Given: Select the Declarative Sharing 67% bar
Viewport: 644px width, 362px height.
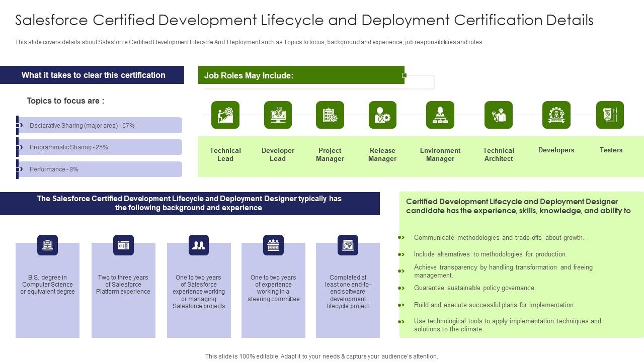Looking at the screenshot, I should click(100, 126).
